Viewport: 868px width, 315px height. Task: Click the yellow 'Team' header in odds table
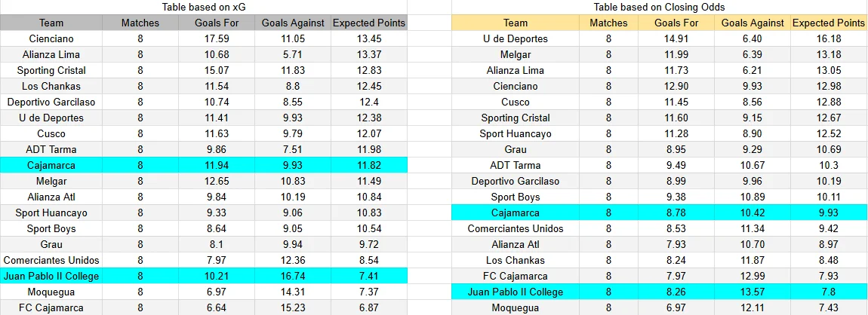(x=516, y=23)
